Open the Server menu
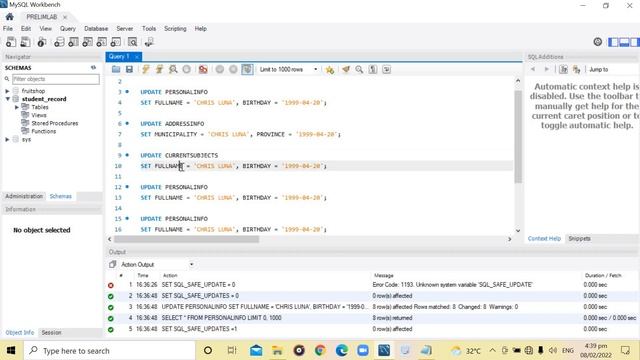The width and height of the screenshot is (640, 360). tap(124, 29)
